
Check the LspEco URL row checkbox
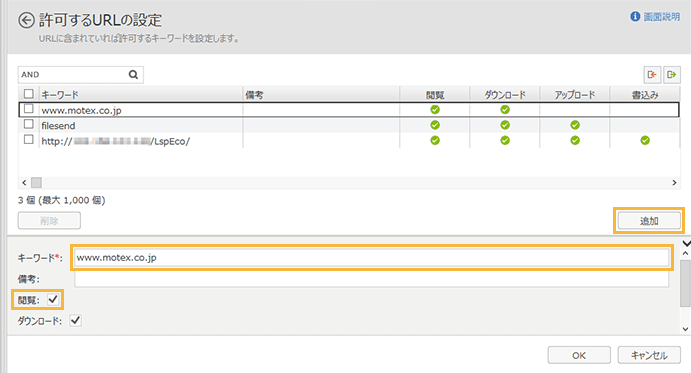point(29,140)
